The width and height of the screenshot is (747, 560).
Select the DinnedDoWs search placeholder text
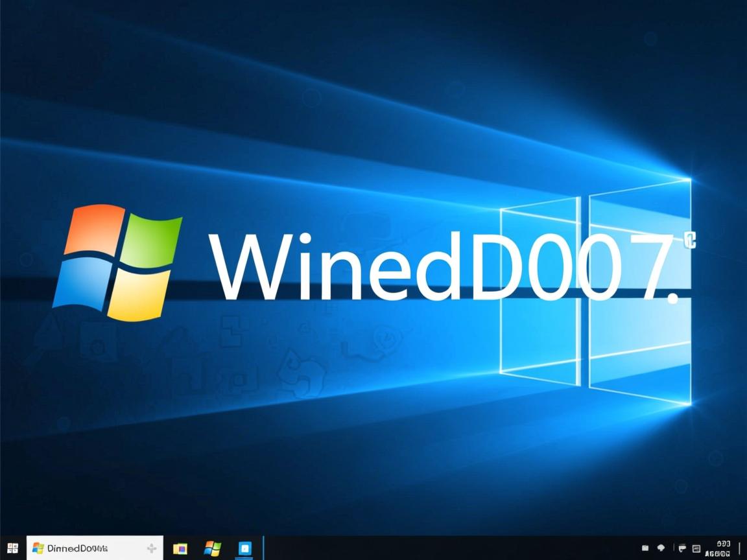click(78, 548)
